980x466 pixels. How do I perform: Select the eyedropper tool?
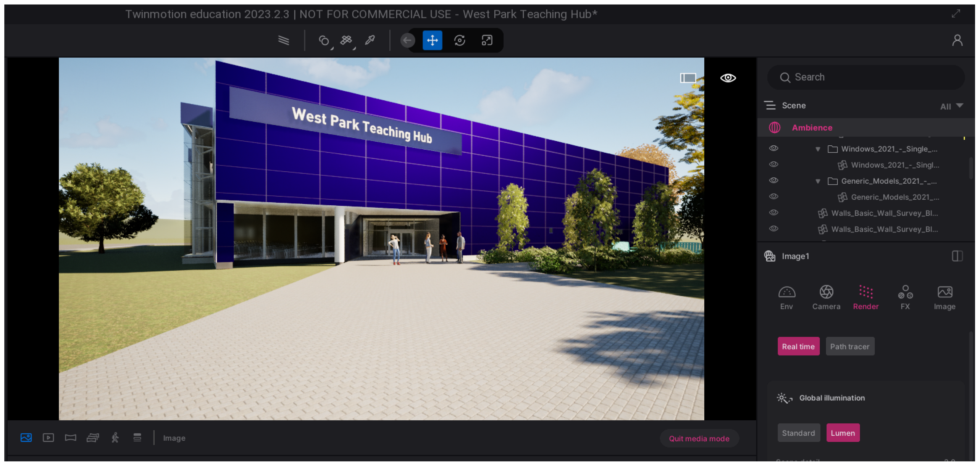[x=370, y=40]
